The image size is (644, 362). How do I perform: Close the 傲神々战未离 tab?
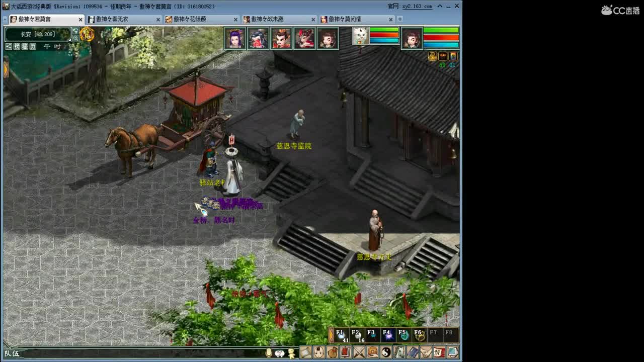tap(313, 20)
